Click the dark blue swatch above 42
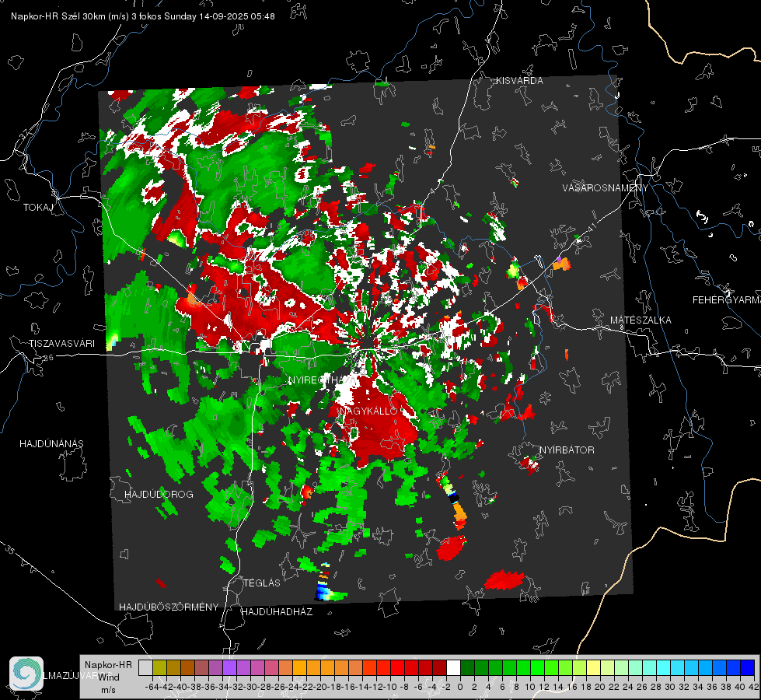This screenshot has width=761, height=700. pos(748,668)
